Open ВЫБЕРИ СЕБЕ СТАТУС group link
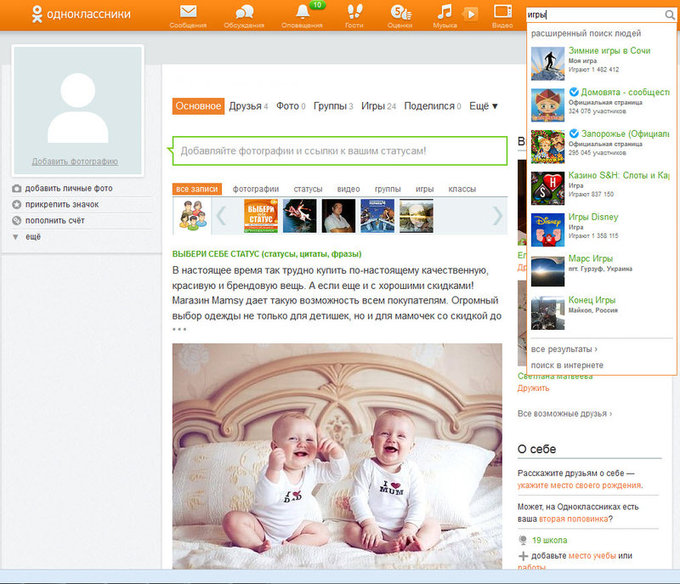The width and height of the screenshot is (680, 584). 267,254
